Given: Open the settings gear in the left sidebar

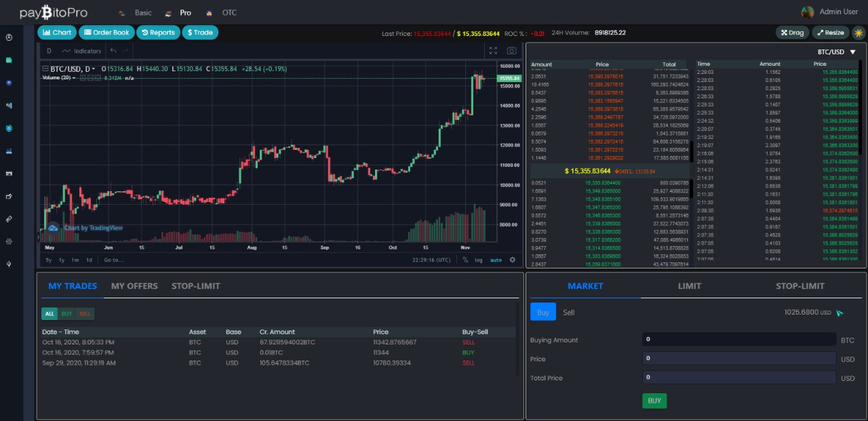Looking at the screenshot, I should 9,241.
